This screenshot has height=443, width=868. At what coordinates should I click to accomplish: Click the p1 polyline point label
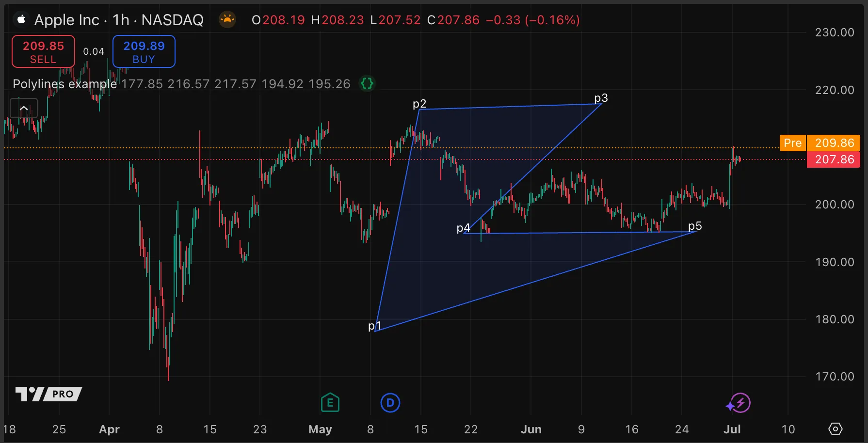374,326
